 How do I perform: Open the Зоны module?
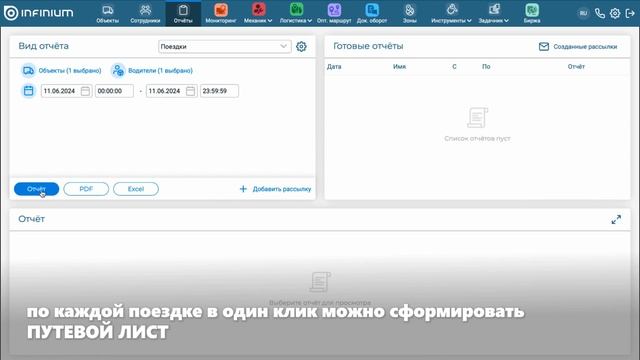(409, 13)
